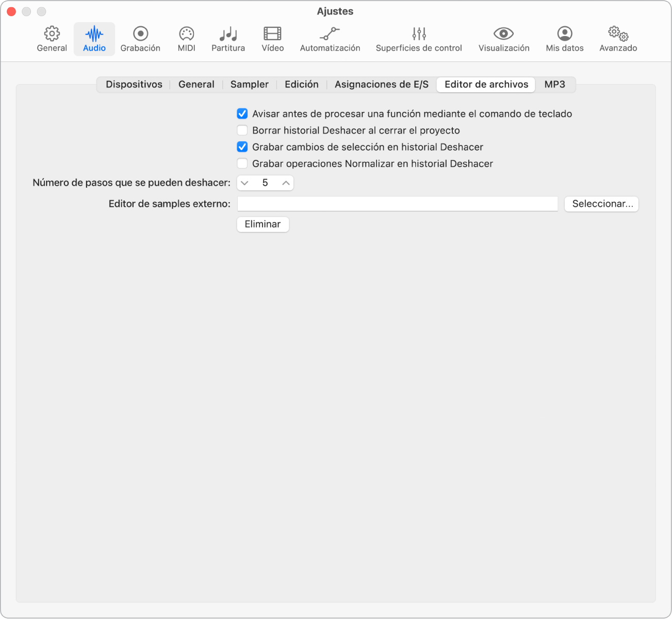Switch to the General audio sub-tab
This screenshot has width=672, height=619.
(196, 85)
